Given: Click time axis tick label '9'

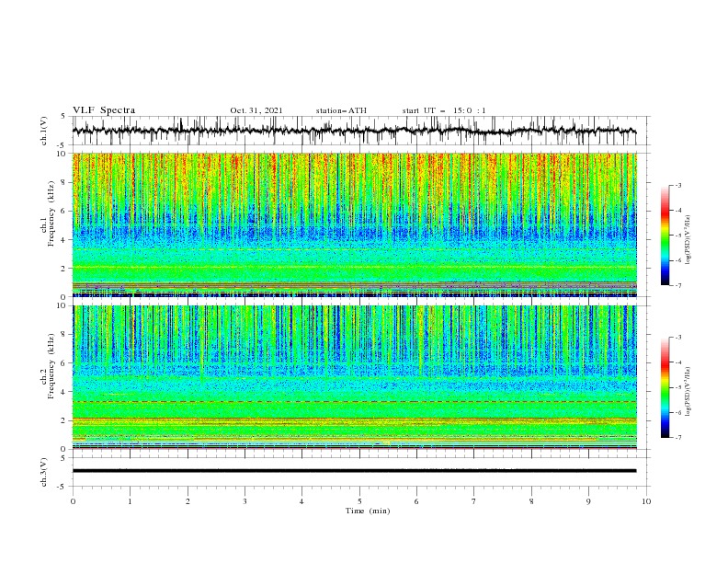Looking at the screenshot, I should pyautogui.click(x=588, y=501).
